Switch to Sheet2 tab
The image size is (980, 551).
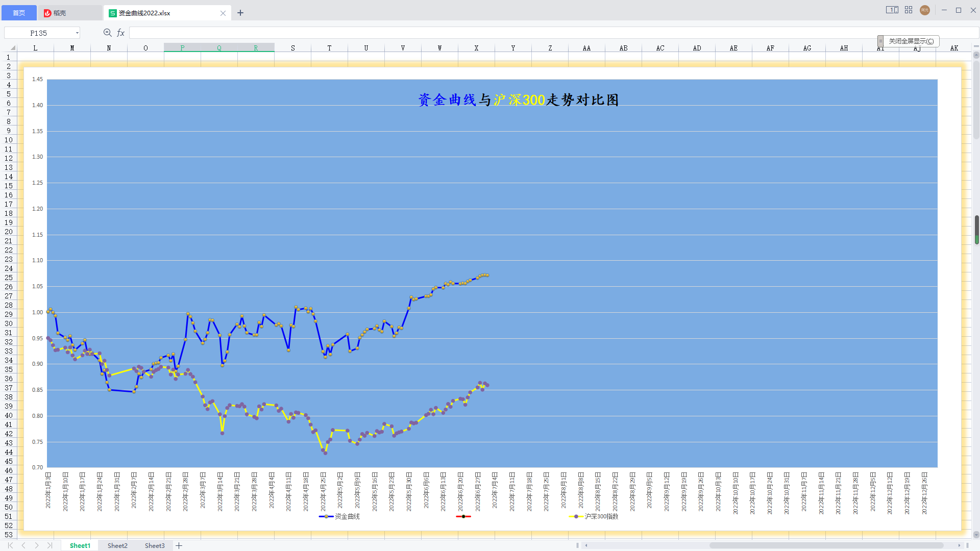(117, 545)
